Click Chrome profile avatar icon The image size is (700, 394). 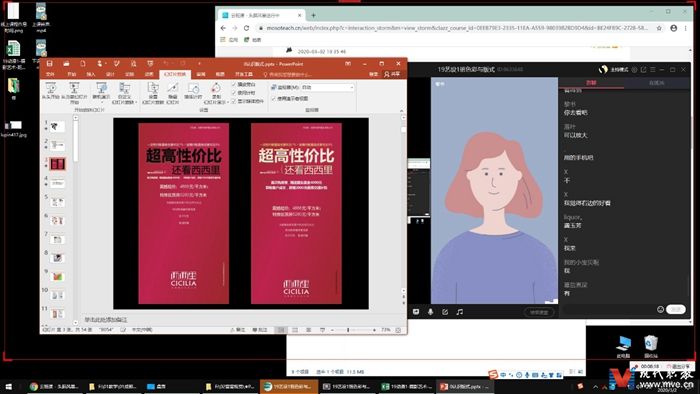pyautogui.click(x=673, y=28)
